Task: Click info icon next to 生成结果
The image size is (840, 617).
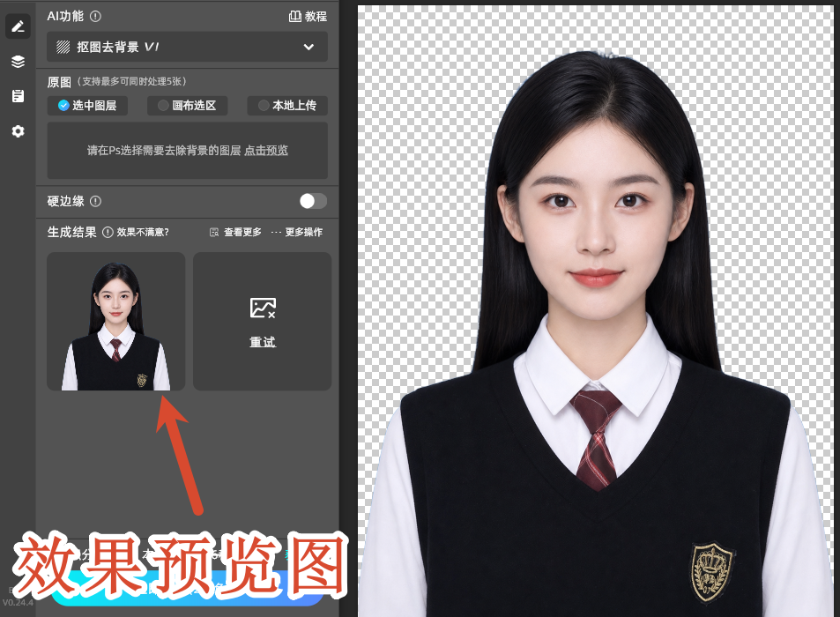Action: pos(108,232)
